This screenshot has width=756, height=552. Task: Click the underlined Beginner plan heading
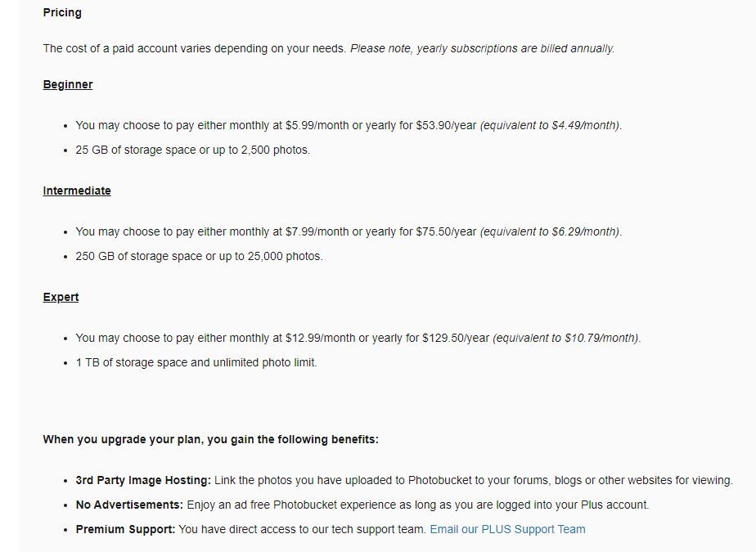[68, 84]
